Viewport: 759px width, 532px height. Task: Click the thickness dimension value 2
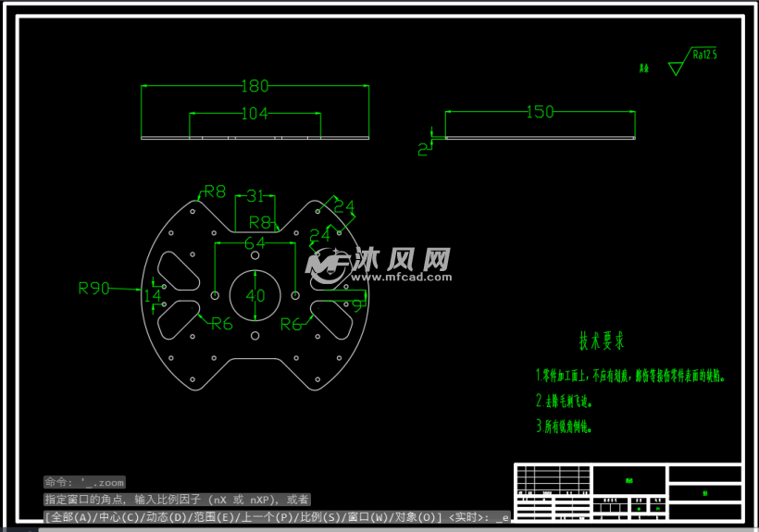423,150
